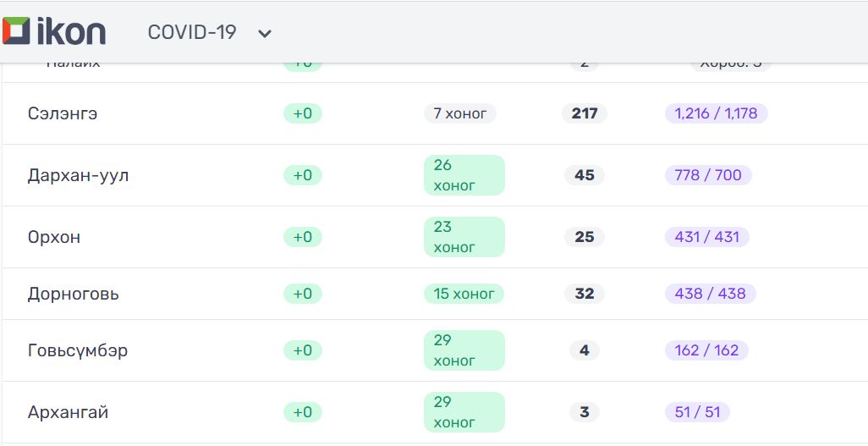Select the Сэлэнгэ province row name

pos(63,113)
